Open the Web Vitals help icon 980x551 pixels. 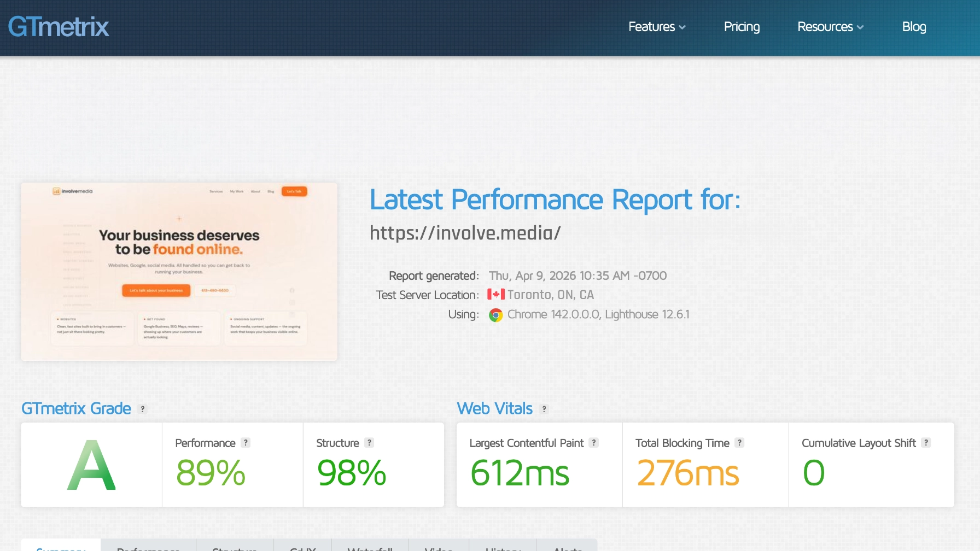[x=544, y=409]
